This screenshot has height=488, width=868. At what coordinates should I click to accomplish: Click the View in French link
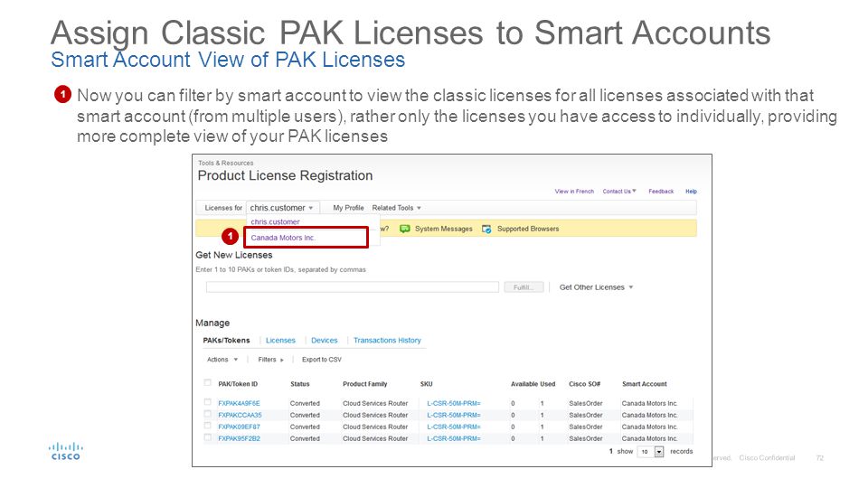574,191
